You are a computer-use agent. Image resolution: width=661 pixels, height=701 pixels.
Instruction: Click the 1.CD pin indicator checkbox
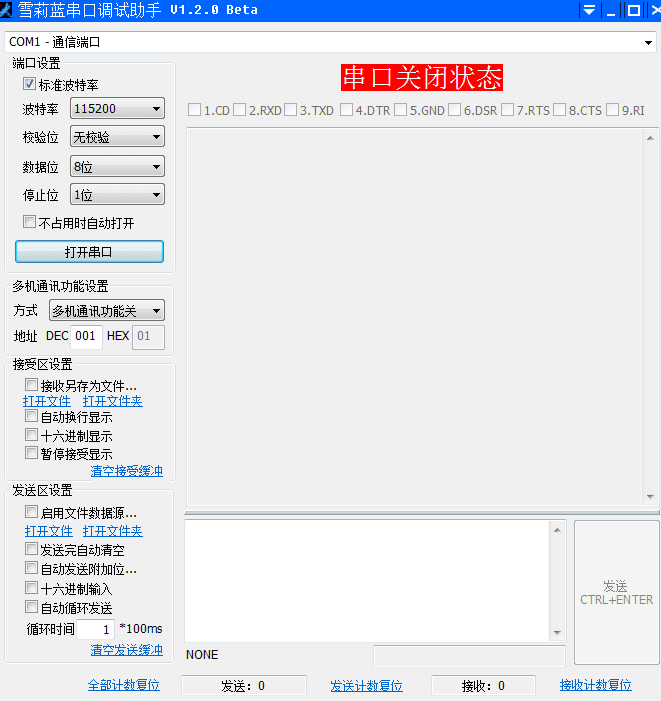pos(194,110)
